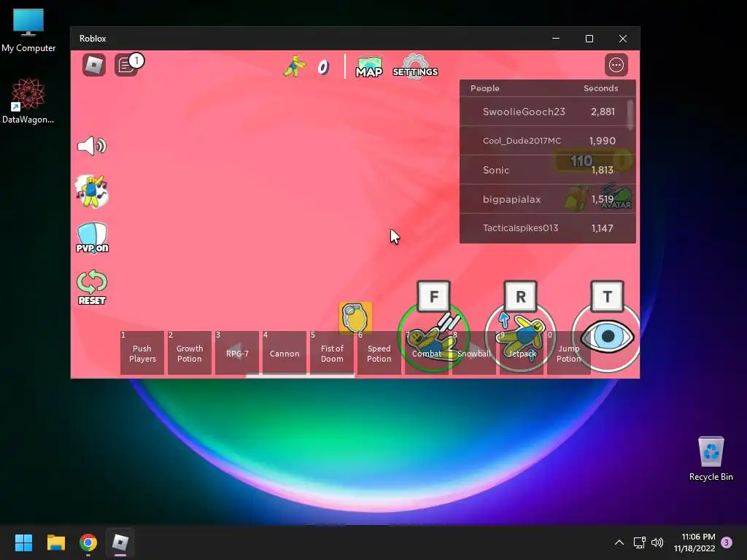
Task: Select player Cool_Dude2017MC in leaderboard
Action: [548, 141]
